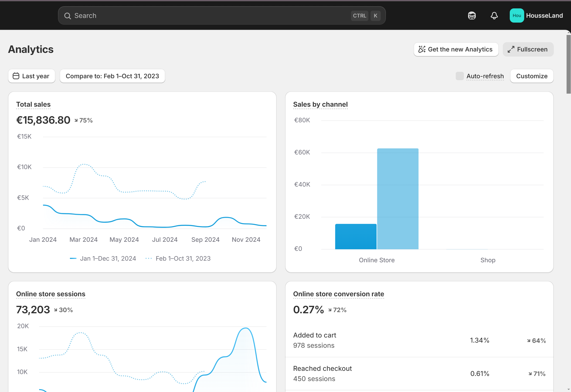Viewport: 571px width, 392px height.
Task: Click the dotted line swatch for Feb 1–Oct 31, 2023
Action: click(149, 259)
